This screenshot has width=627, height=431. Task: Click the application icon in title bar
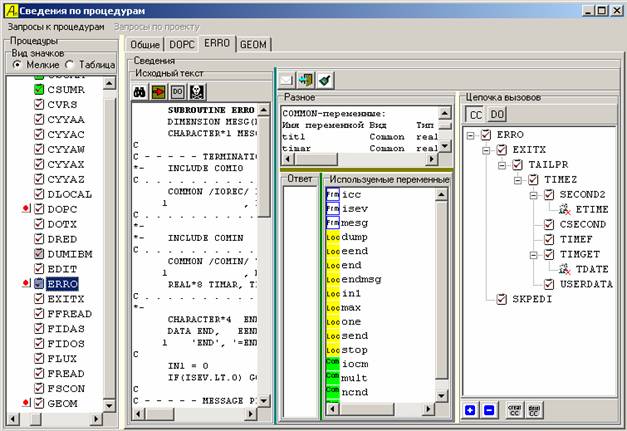[11, 11]
